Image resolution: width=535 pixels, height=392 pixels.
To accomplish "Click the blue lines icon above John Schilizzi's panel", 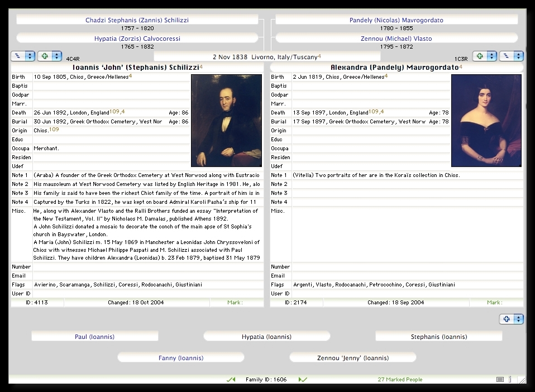I will point(18,56).
